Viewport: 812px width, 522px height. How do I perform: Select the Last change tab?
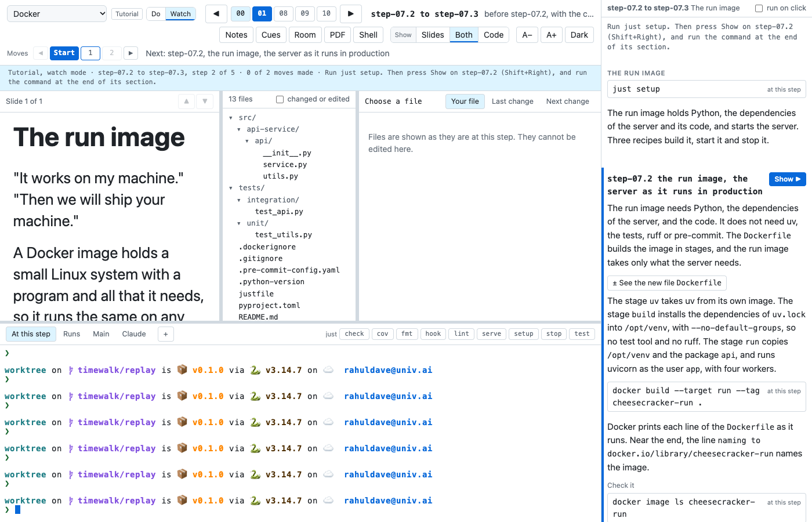513,101
